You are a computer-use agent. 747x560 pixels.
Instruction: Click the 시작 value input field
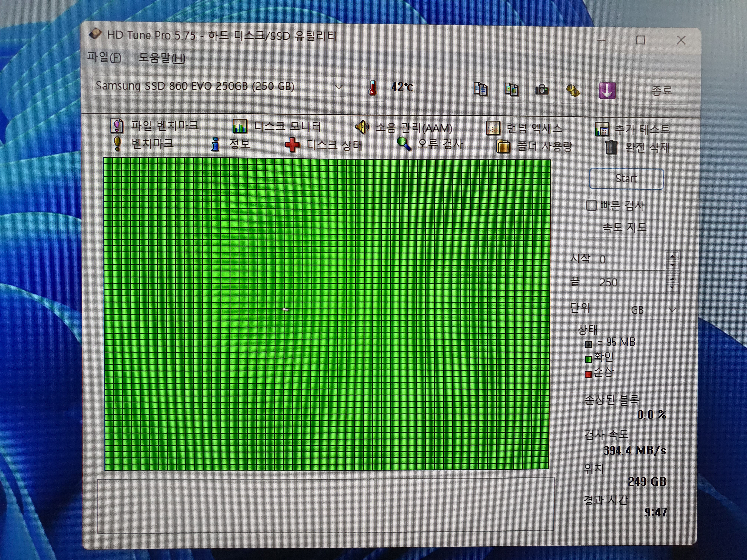tap(631, 260)
